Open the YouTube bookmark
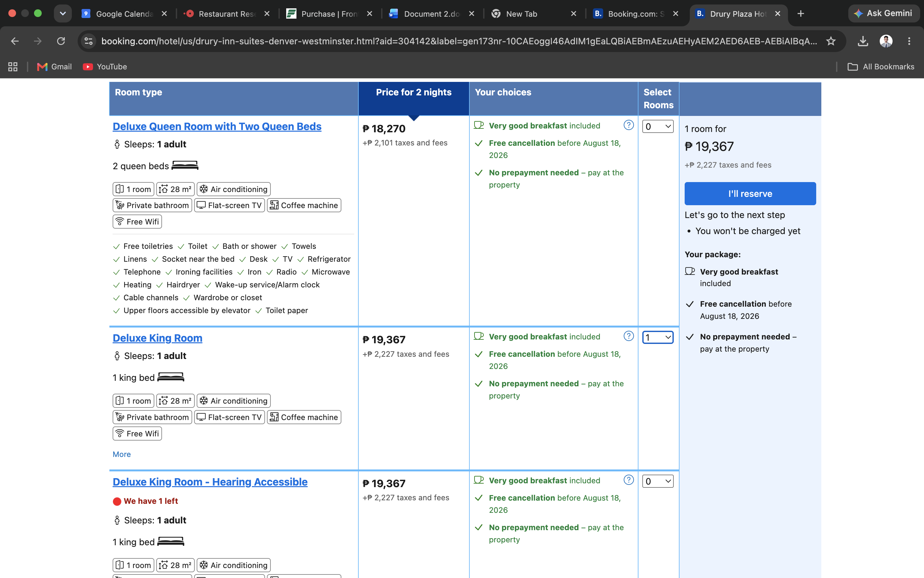Viewport: 924px width, 578px height. [105, 66]
